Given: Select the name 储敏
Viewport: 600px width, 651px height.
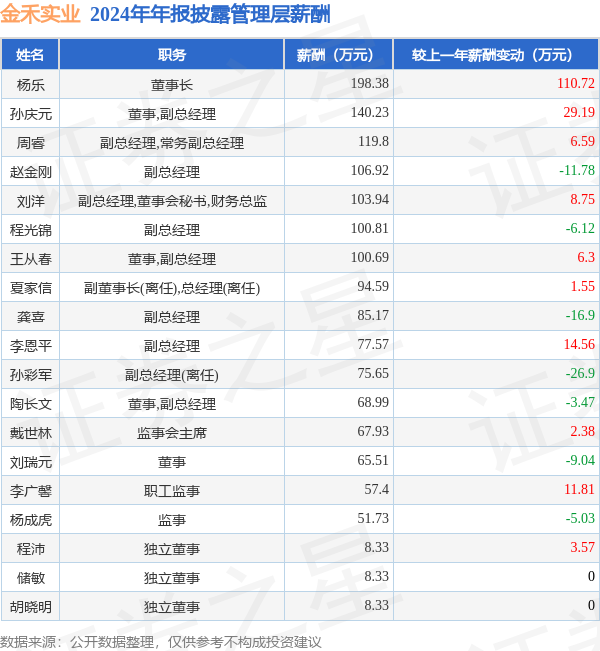Looking at the screenshot, I should tap(30, 578).
